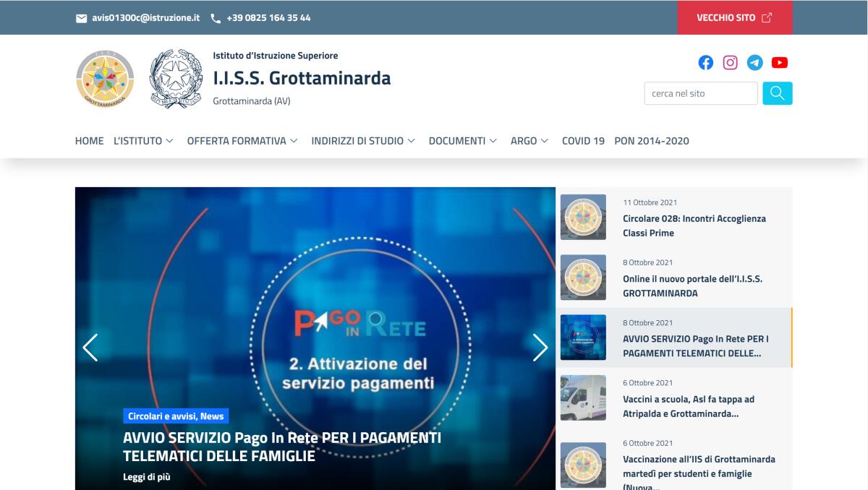Screen dimensions: 868x490
Task: Click the 11 Ottobre 2021 date text
Action: tap(650, 202)
